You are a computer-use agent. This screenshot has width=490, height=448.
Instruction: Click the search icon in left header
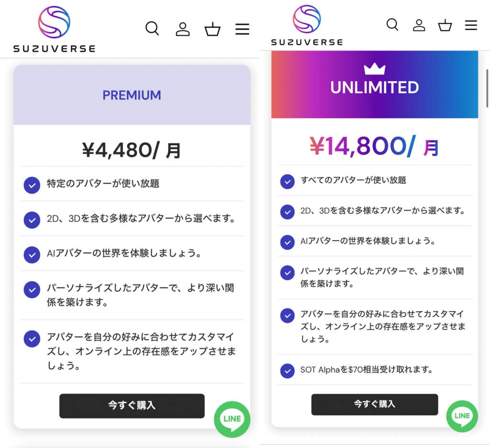click(x=152, y=29)
